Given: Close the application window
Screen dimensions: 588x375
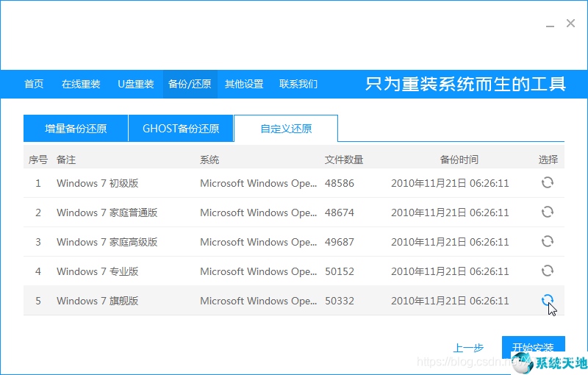Looking at the screenshot, I should (x=571, y=24).
